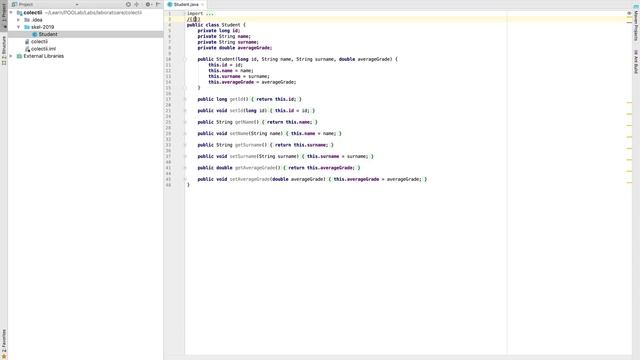The image size is (640, 360).
Task: Click line number 10 in the gutter
Action: tap(169, 59)
